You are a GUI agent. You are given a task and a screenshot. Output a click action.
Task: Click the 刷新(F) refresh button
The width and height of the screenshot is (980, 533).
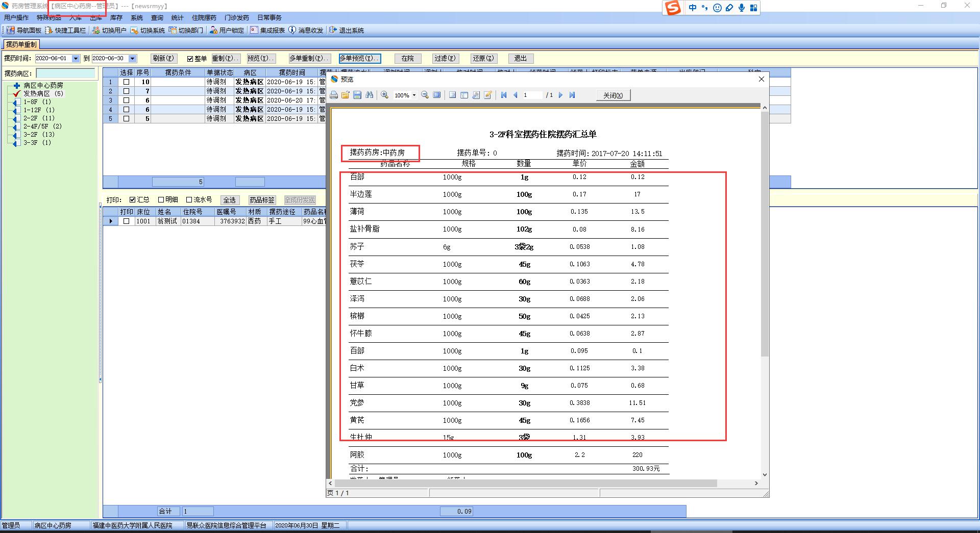click(x=163, y=59)
